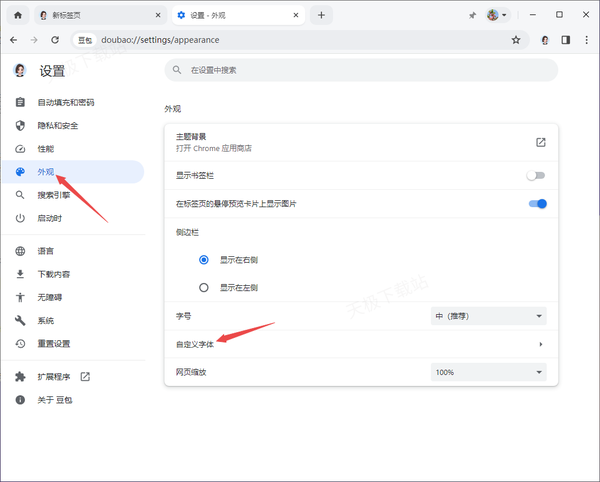Screen dimensions: 600x482
Task: Click the home icon in tab strip
Action: pos(17,16)
